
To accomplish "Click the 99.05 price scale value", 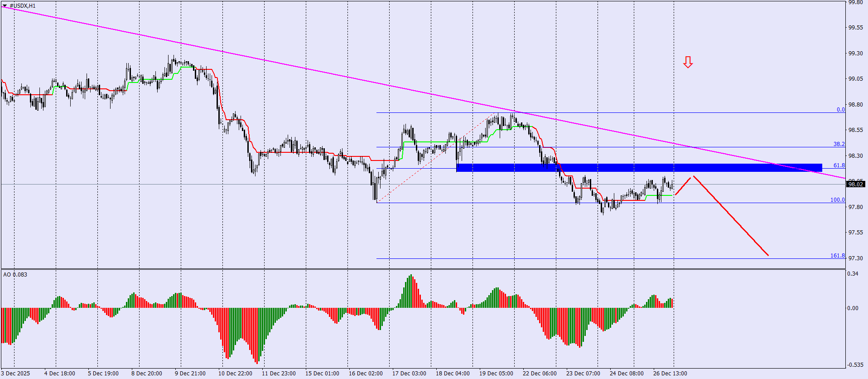I will point(855,79).
